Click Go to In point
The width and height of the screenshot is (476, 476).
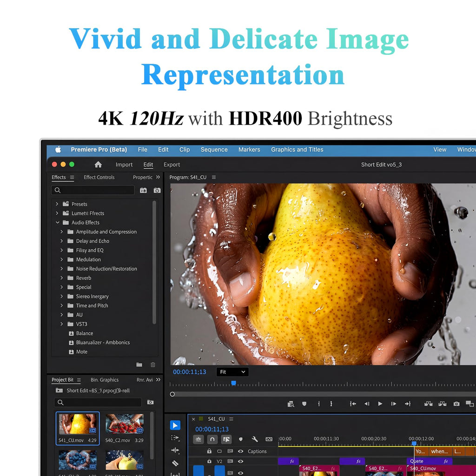tap(353, 404)
